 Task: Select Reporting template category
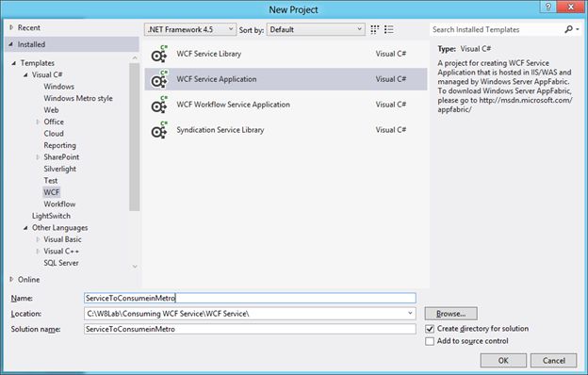click(59, 145)
